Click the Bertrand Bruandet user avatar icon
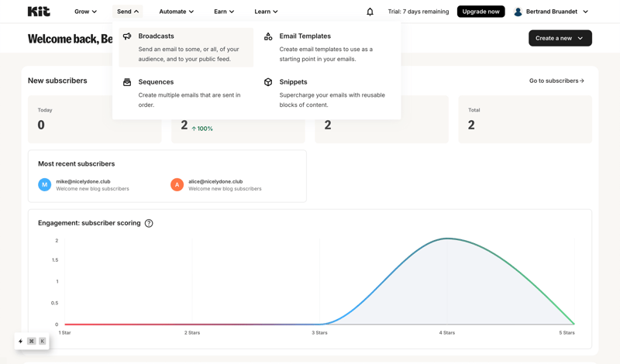The width and height of the screenshot is (620, 364). pos(518,12)
